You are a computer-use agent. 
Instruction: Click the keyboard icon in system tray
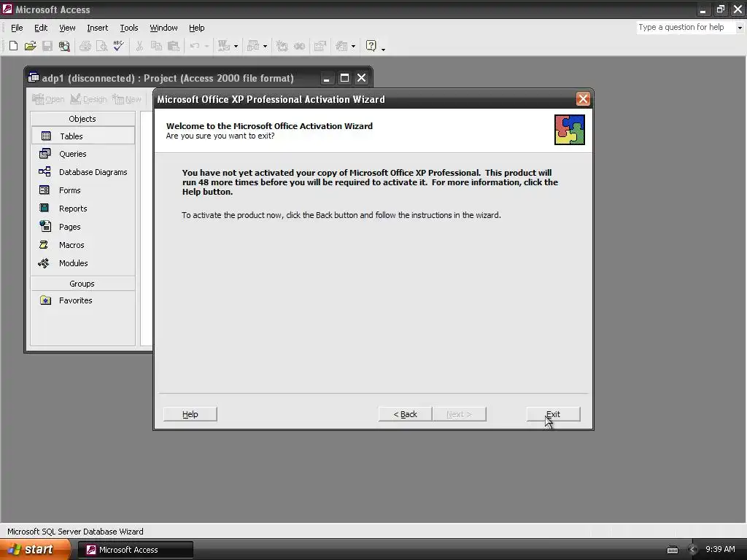[672, 550]
